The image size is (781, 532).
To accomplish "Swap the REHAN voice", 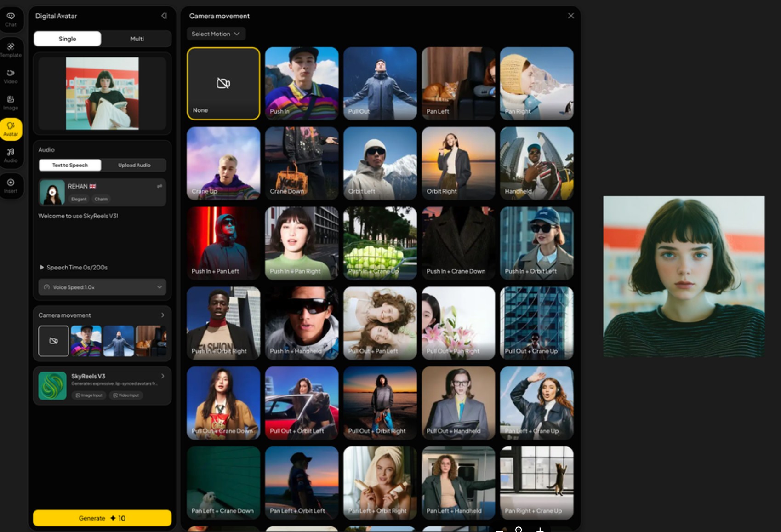I will click(x=160, y=186).
